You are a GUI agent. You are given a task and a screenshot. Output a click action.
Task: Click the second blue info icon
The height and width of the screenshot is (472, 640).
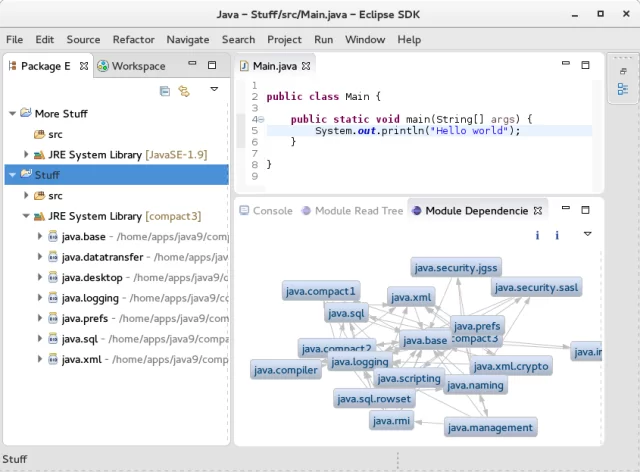pyautogui.click(x=557, y=235)
